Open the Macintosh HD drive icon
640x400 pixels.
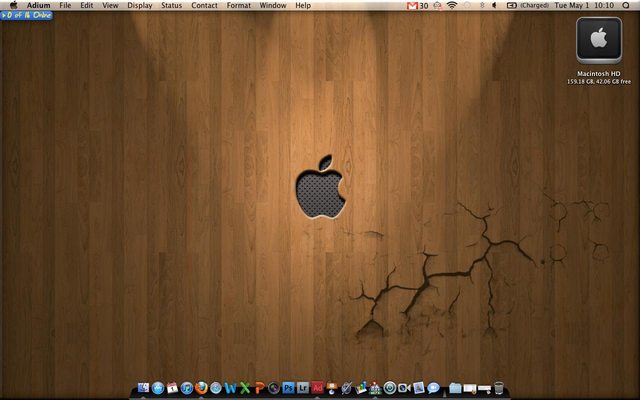[599, 40]
